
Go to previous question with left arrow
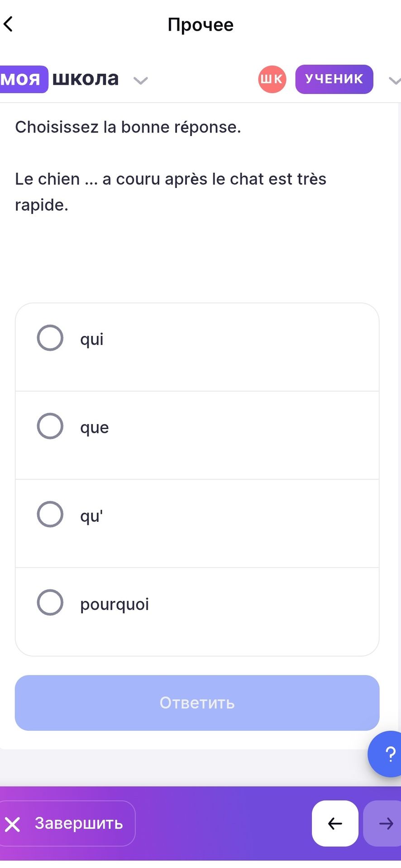[335, 823]
